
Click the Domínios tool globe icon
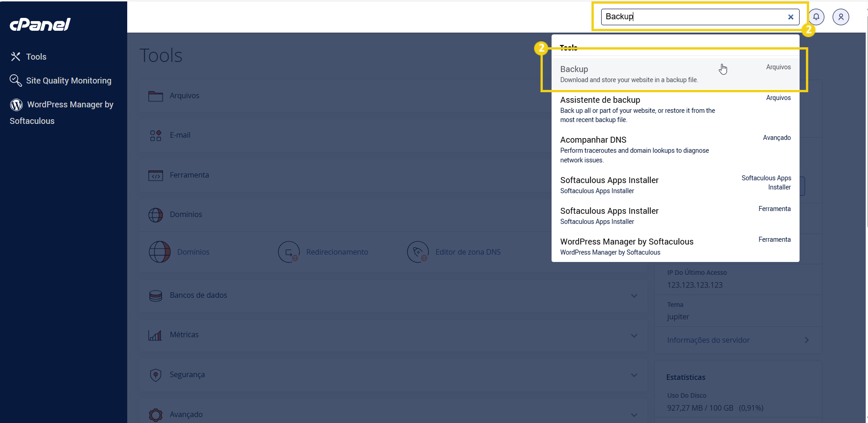coord(160,252)
